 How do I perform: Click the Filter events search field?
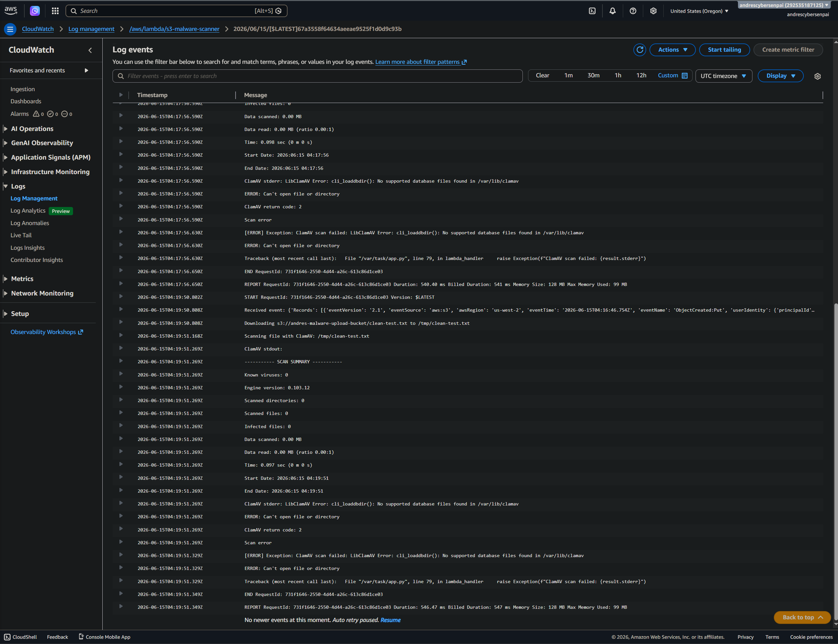[x=317, y=76]
